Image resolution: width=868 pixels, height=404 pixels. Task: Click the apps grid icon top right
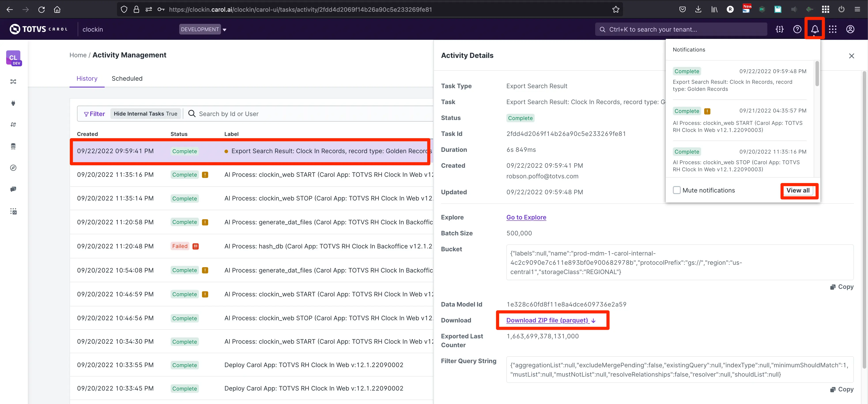click(x=833, y=29)
